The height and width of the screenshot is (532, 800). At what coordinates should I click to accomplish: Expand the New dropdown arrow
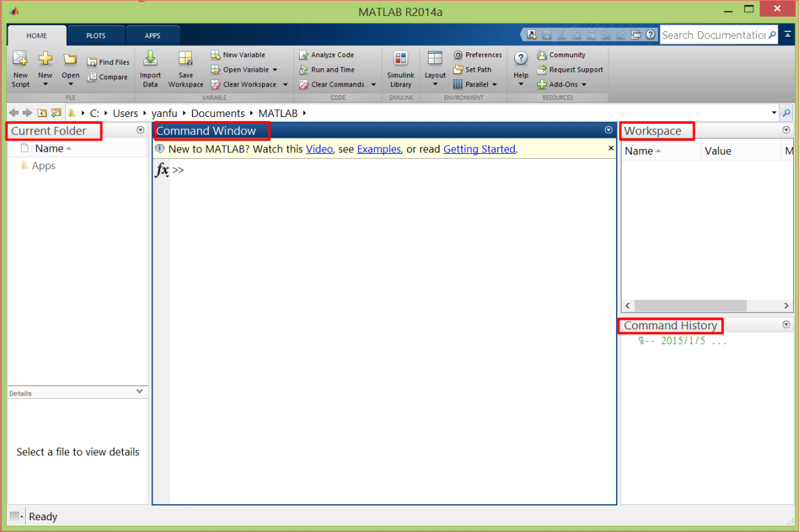click(x=45, y=84)
